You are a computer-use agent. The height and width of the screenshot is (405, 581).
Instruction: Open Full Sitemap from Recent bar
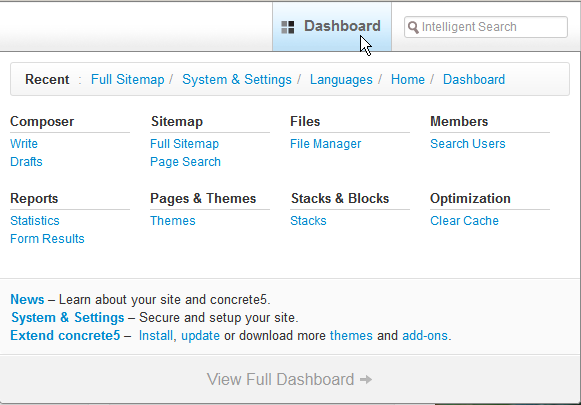[x=127, y=80]
